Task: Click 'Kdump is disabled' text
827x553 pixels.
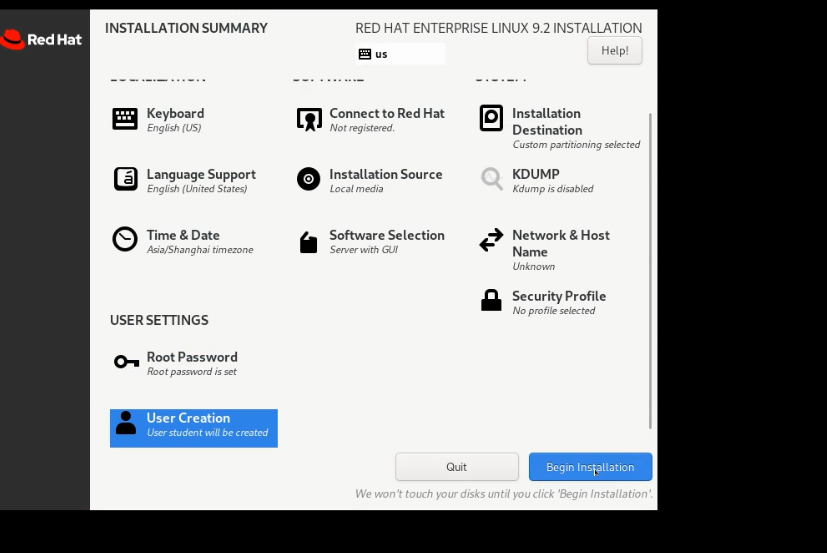Action: click(553, 189)
